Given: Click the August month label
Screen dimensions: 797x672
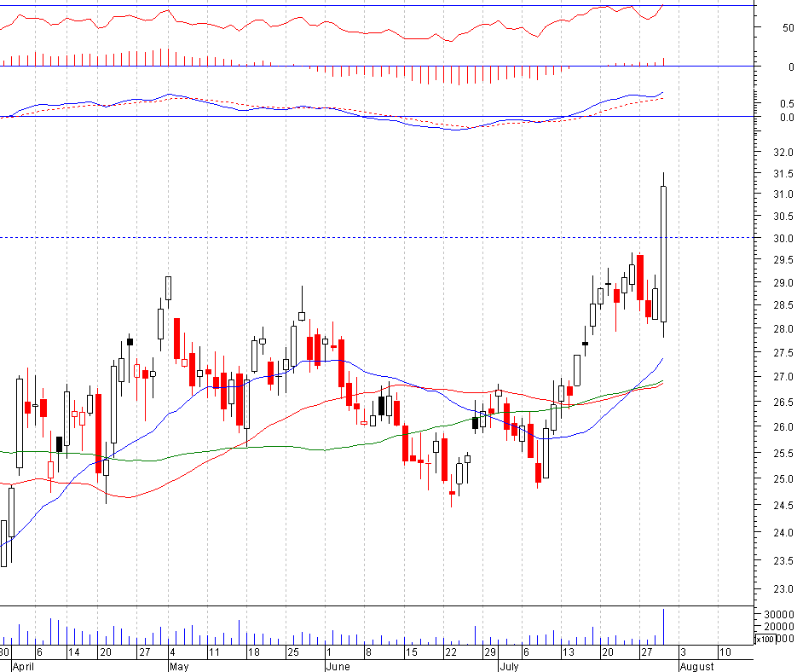Looking at the screenshot, I should 697,666.
